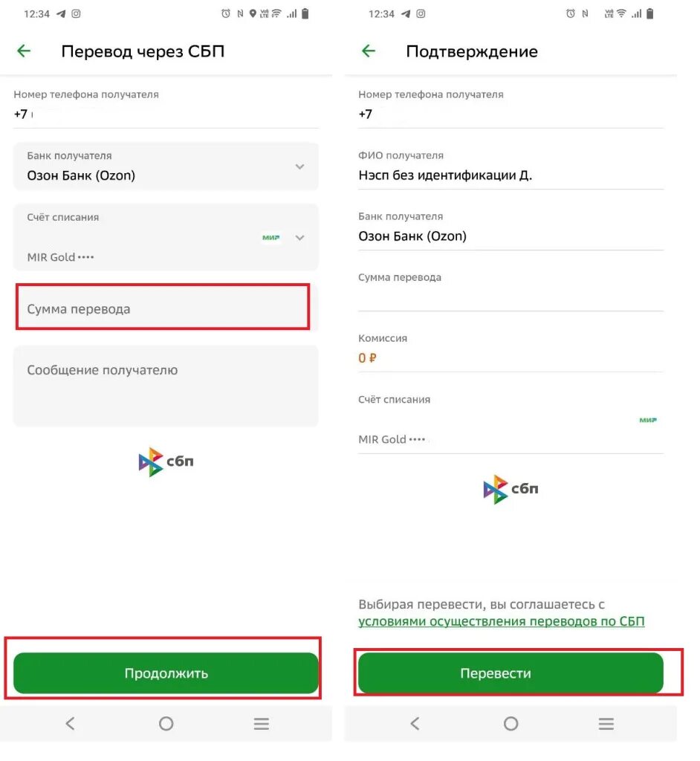Screen dimensions: 700x761
Task: Tap the СБП logo on transfer screen
Action: point(166,462)
